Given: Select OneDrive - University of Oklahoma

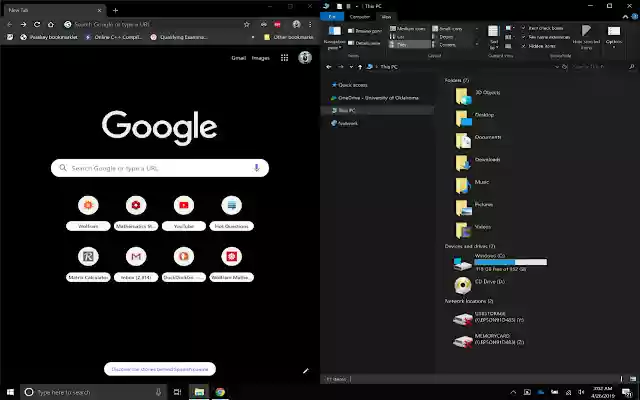Looking at the screenshot, I should [x=374, y=98].
